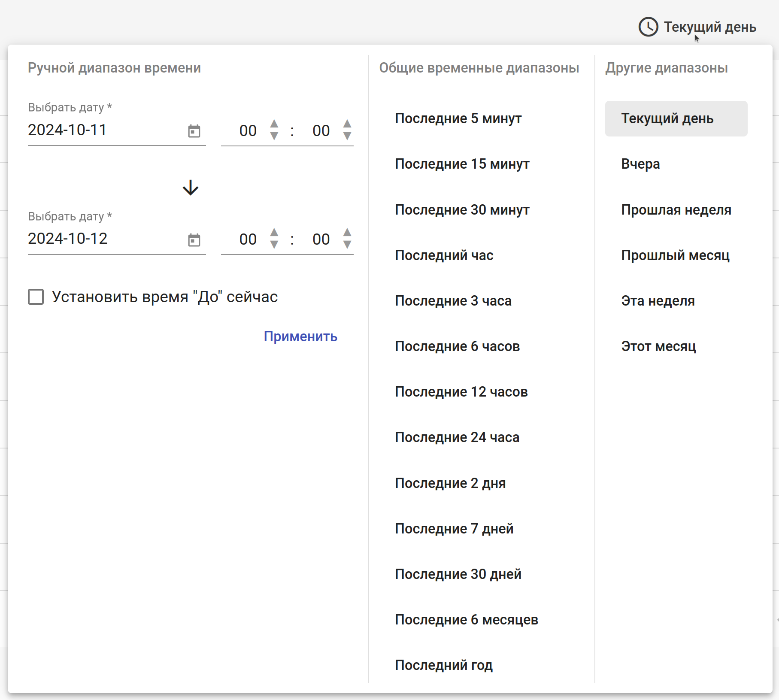Select Последние 24 часа range
Screen dimensions: 779x700
tap(457, 437)
